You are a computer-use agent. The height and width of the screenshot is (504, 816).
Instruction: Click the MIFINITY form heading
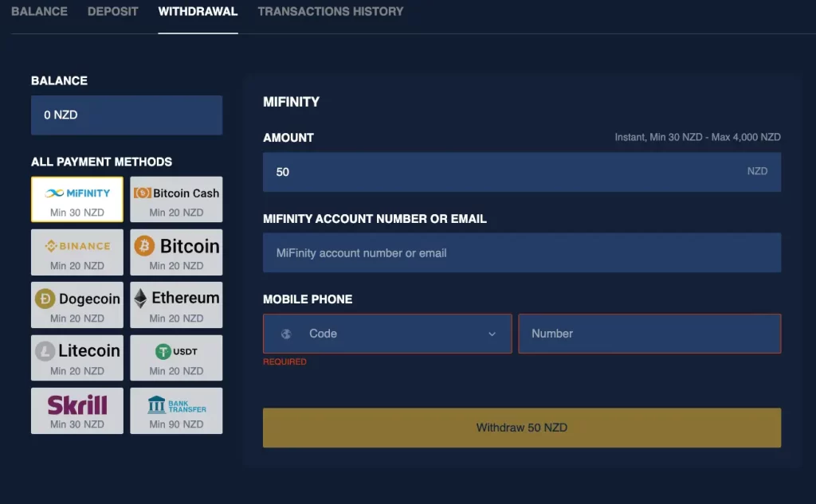coord(291,102)
